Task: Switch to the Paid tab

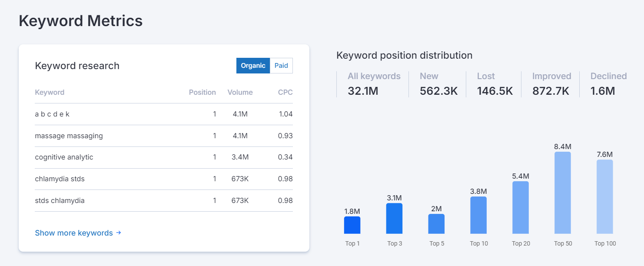Action: [281, 66]
